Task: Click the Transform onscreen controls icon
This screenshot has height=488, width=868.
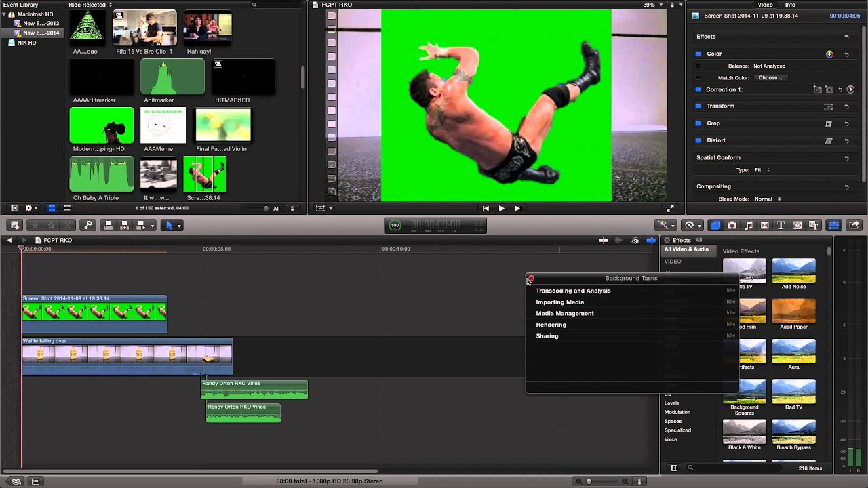Action: [x=828, y=106]
